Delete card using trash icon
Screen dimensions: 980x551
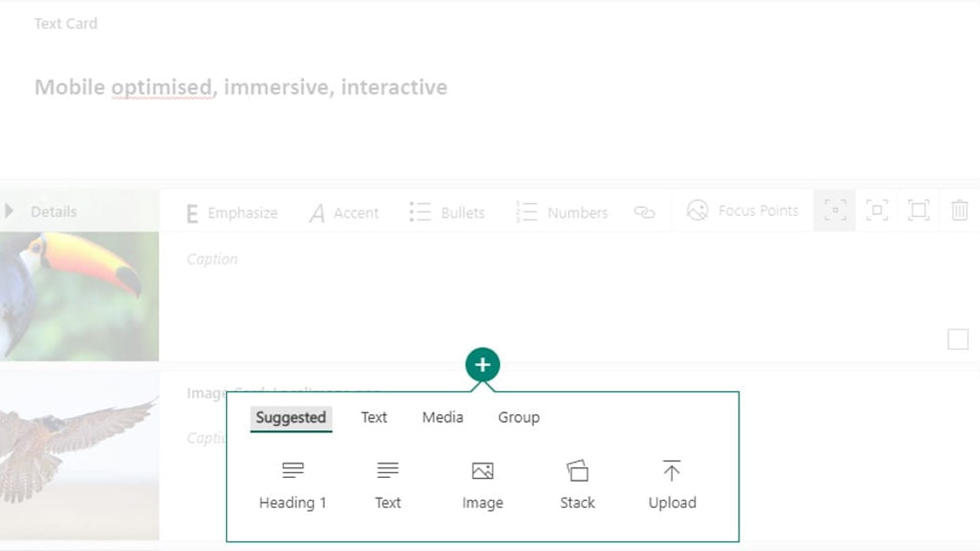click(959, 211)
